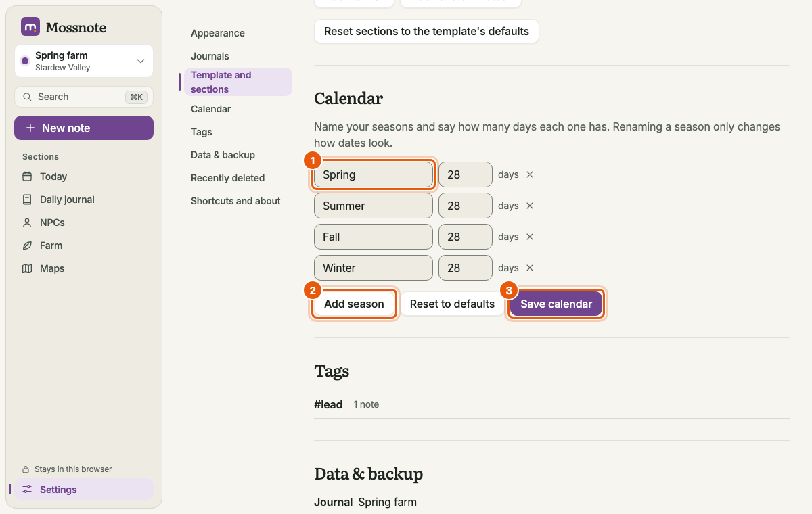Remove the Winter season row
Screen dimensions: 812x514
pos(530,268)
